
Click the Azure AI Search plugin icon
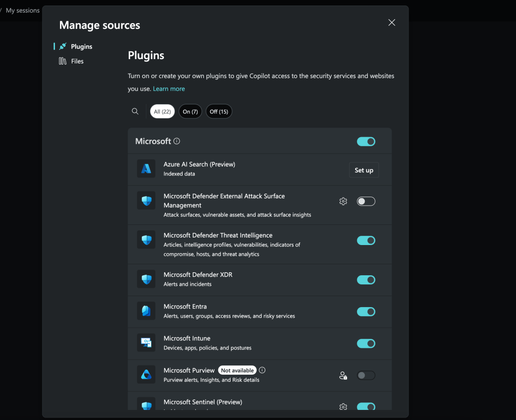click(x=146, y=169)
